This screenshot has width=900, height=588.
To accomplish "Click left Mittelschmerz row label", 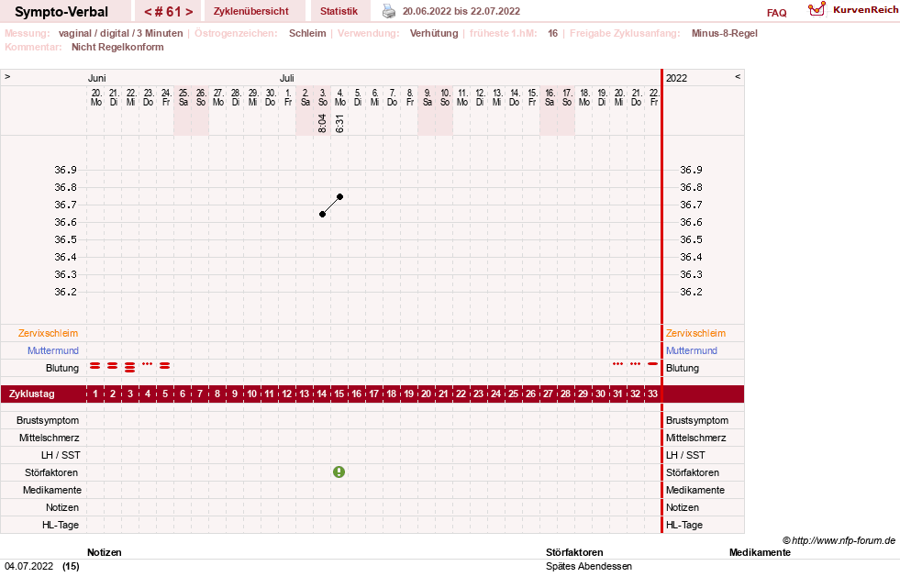I will 50,438.
